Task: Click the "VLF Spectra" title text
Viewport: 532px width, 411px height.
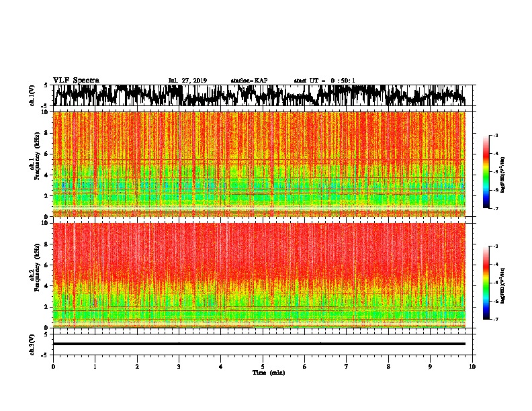Action: click(76, 80)
